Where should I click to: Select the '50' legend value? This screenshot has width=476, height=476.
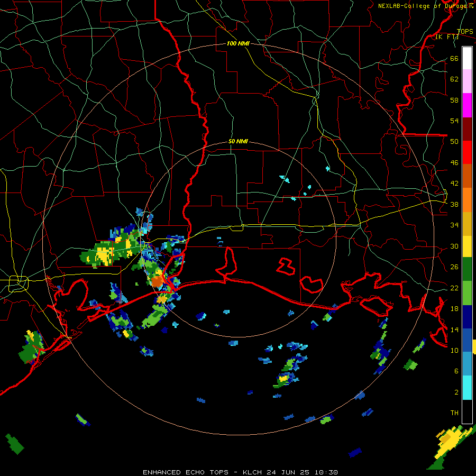(454, 141)
